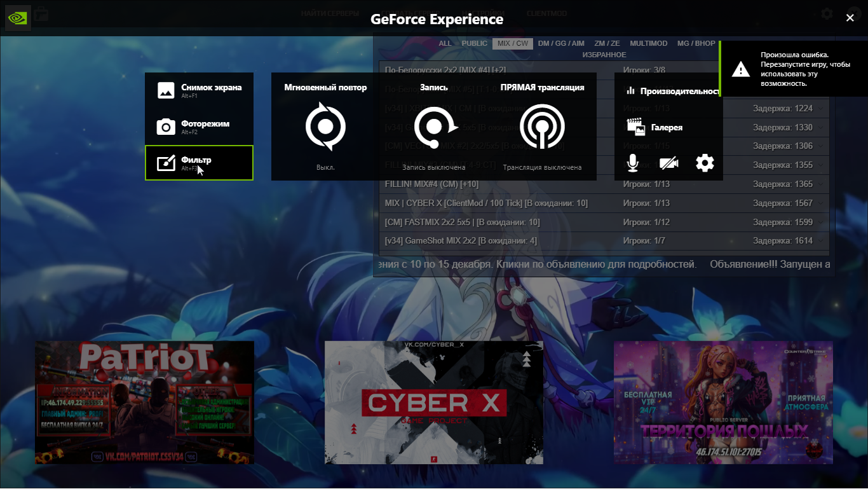Click Запись выключена status label
The image size is (868, 489).
[434, 167]
